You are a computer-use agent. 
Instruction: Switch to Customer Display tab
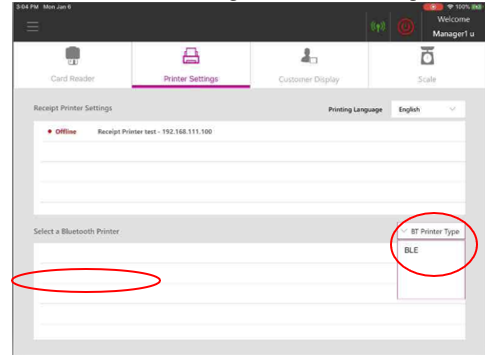point(309,65)
